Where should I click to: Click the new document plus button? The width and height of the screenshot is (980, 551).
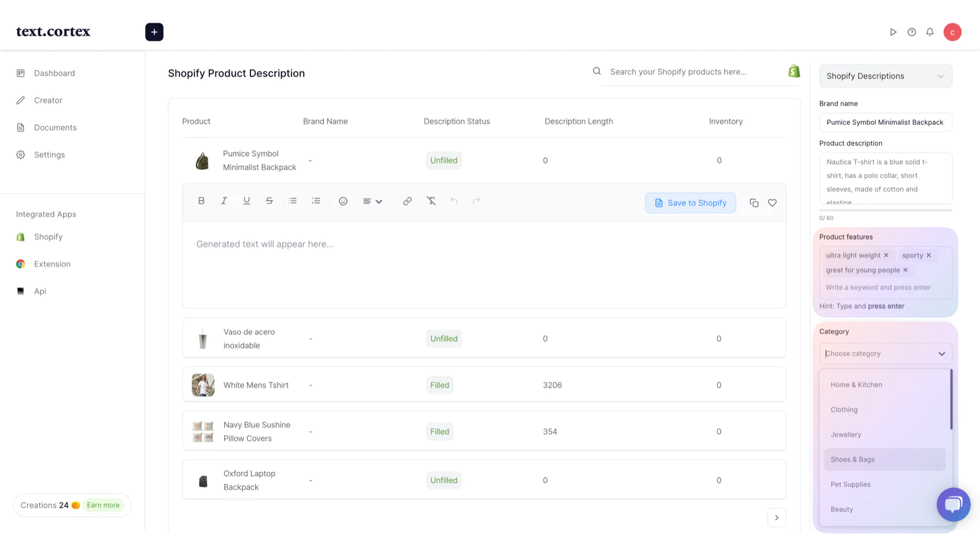154,32
